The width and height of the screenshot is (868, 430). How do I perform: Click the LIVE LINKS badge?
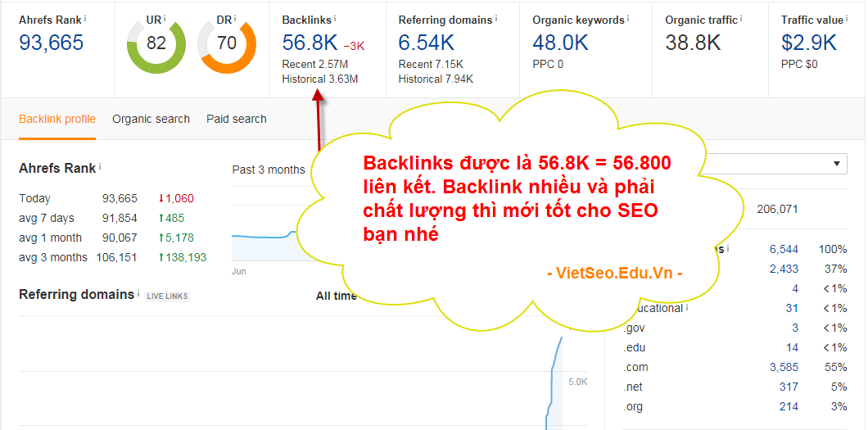coord(167,296)
